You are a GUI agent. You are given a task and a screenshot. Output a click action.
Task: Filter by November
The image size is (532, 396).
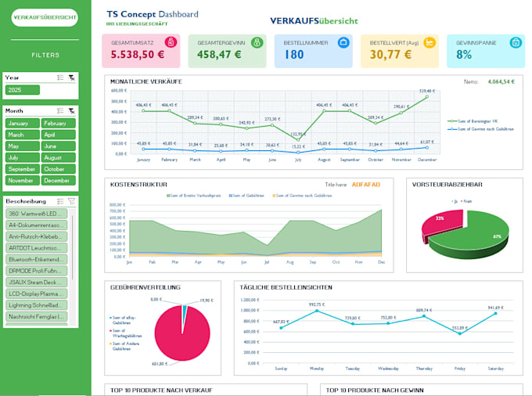(x=23, y=181)
